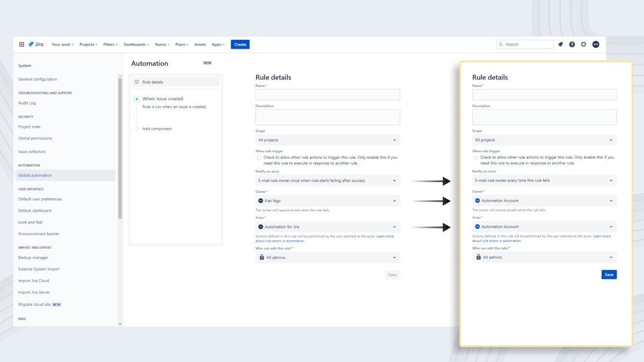The width and height of the screenshot is (644, 362).
Task: Open the KN user avatar menu
Action: [x=596, y=45]
